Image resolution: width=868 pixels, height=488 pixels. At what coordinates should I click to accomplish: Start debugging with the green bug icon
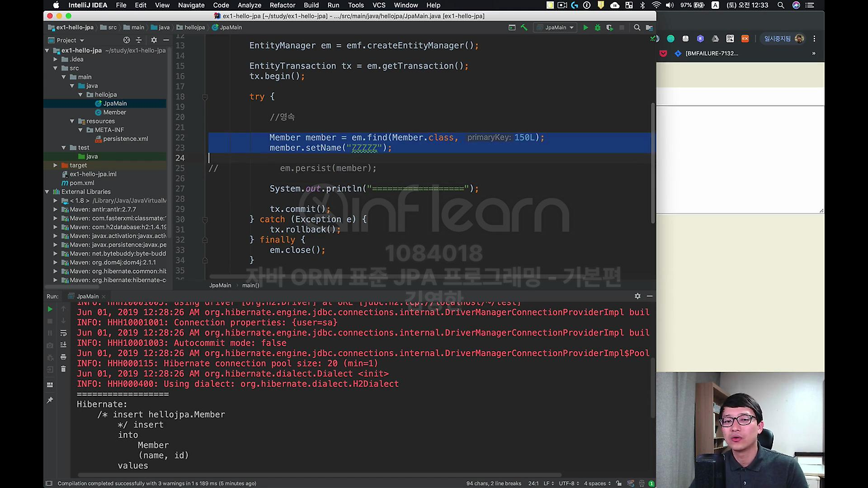(x=597, y=28)
